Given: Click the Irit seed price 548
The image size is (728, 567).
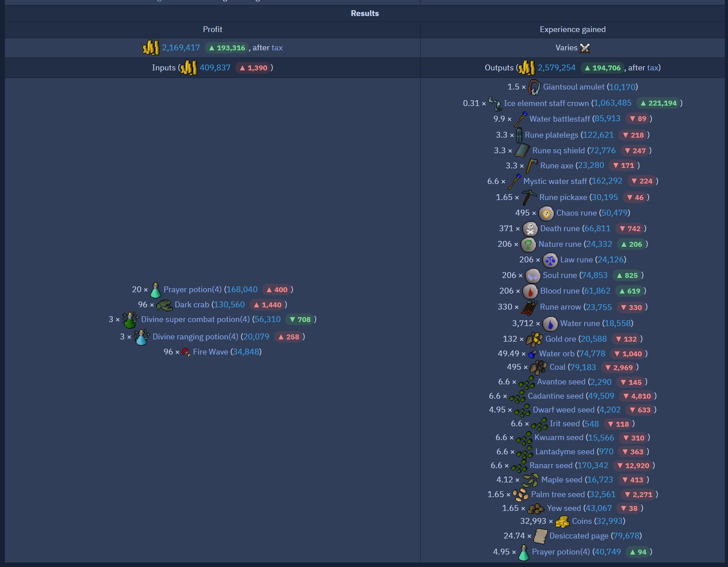Looking at the screenshot, I should click(592, 424).
